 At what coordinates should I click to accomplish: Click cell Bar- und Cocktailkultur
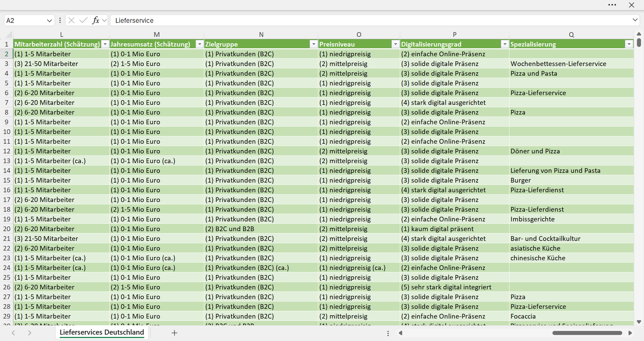pos(571,238)
